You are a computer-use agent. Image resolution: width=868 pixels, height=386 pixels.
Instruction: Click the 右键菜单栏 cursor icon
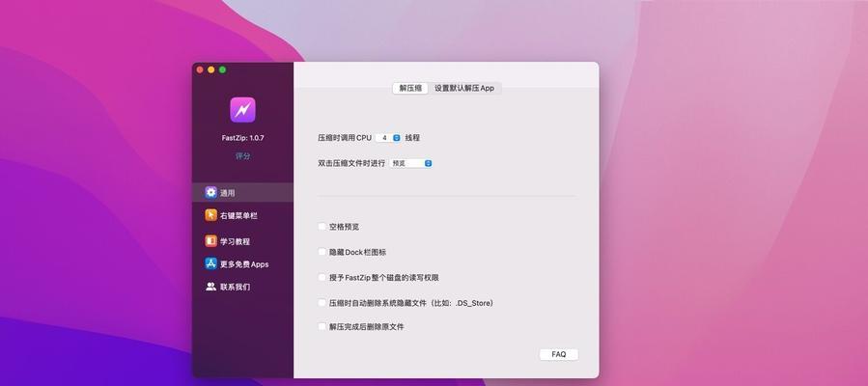pyautogui.click(x=210, y=215)
